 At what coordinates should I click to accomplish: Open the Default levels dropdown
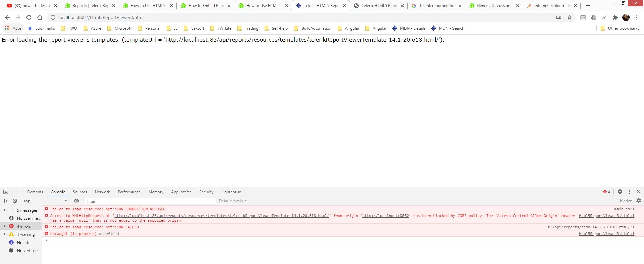pos(233,201)
